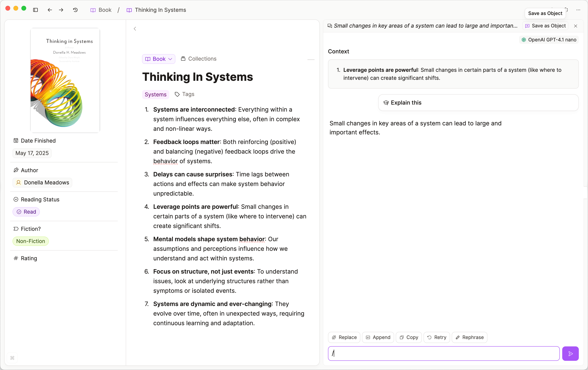Screen dimensions: 588x370
Task: Open the version history icon
Action: click(x=75, y=10)
